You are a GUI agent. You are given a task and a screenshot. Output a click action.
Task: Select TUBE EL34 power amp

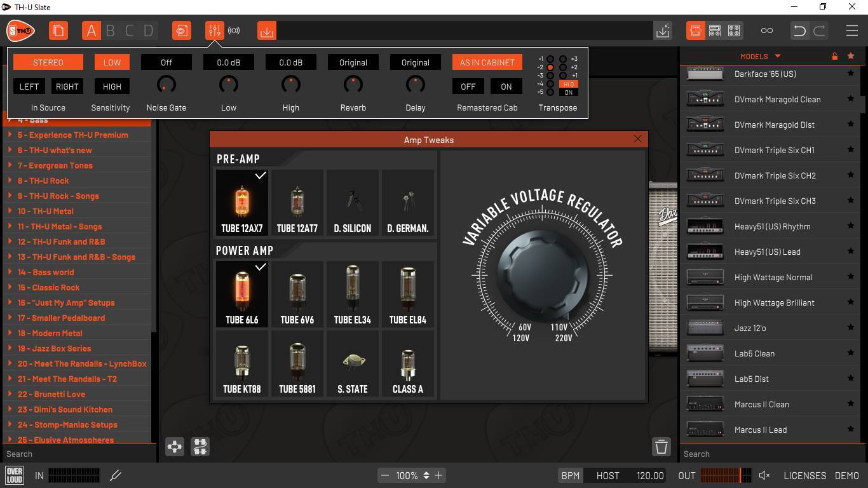click(353, 294)
